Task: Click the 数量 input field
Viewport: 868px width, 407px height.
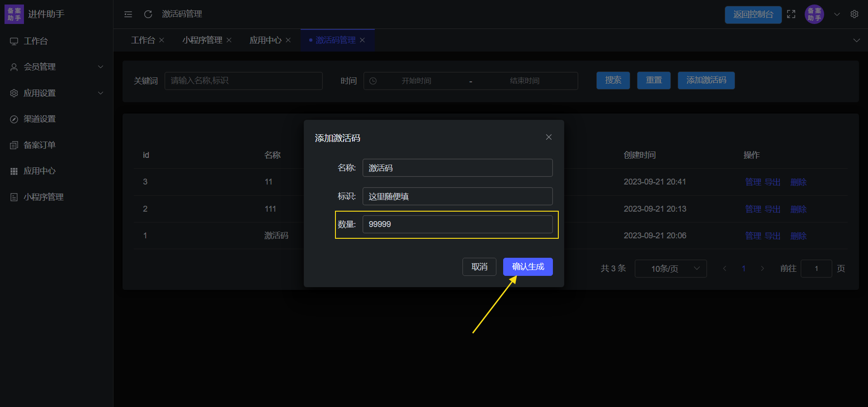Action: pyautogui.click(x=457, y=224)
